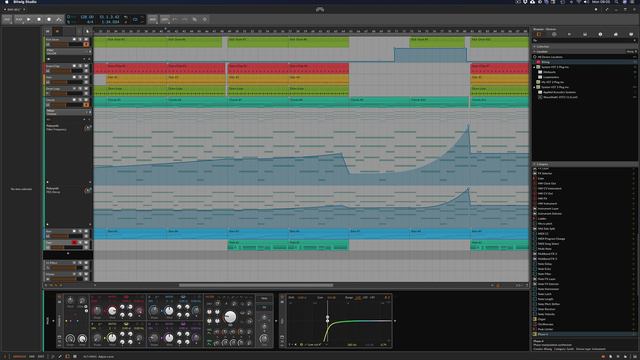Collapse System VST 2 Plug-ins folder

[535, 67]
